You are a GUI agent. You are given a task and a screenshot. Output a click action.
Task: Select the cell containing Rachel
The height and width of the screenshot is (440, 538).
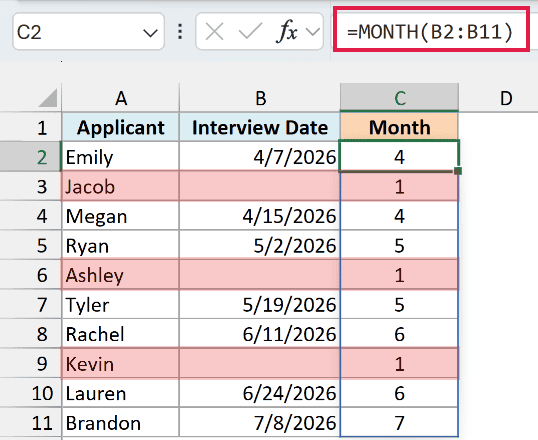(x=121, y=334)
